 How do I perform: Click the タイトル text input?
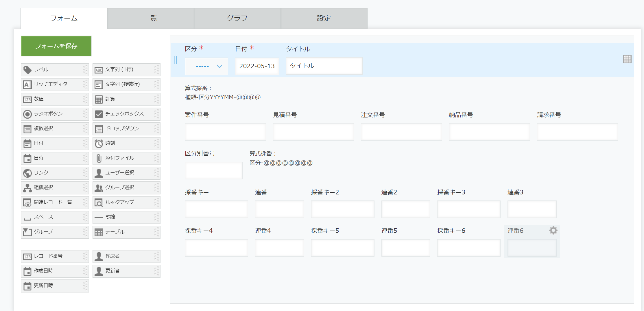(324, 66)
